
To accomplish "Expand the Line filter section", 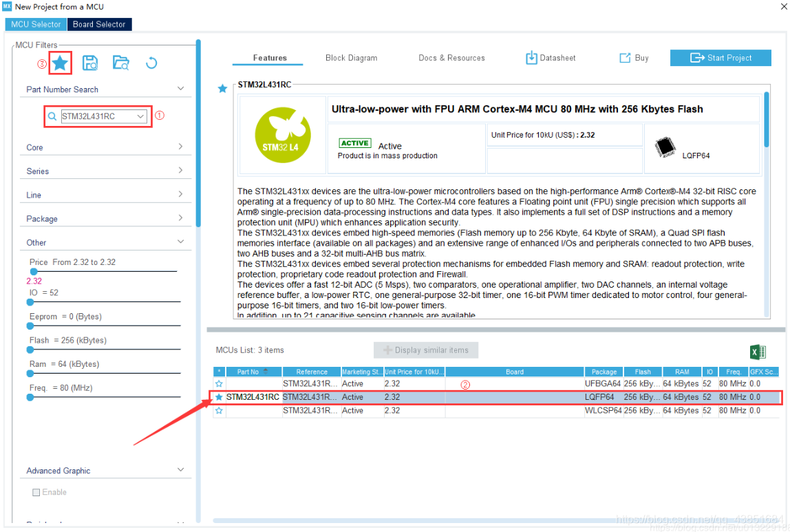I will point(180,194).
